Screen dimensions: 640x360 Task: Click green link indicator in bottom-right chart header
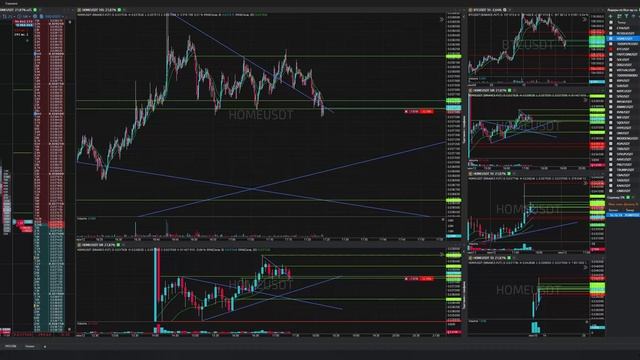point(509,258)
